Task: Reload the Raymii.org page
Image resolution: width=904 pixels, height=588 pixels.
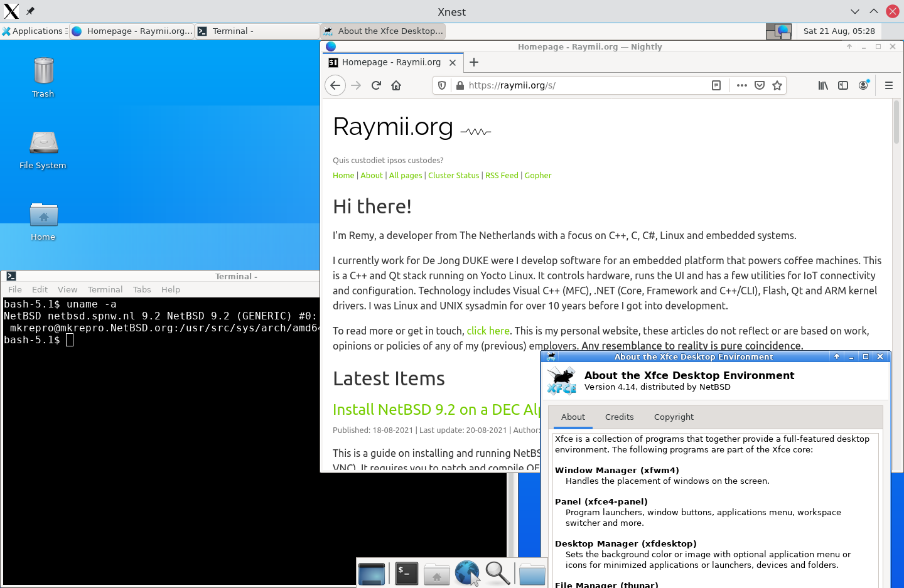Action: (x=376, y=85)
